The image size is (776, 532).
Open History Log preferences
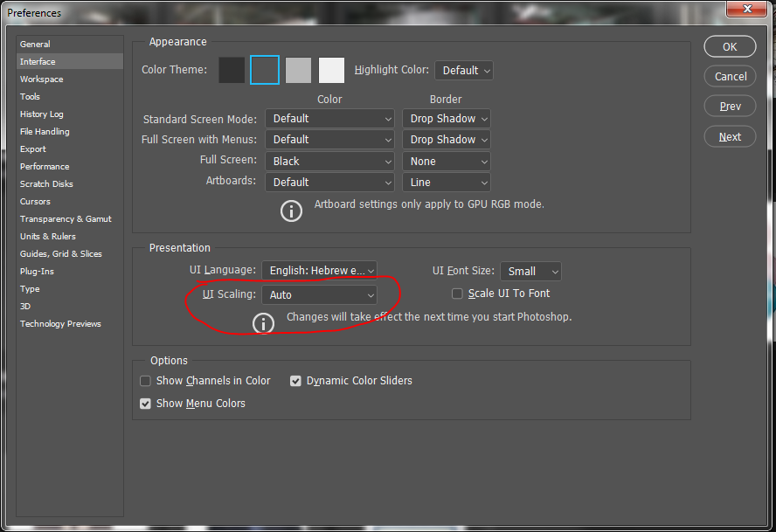pyautogui.click(x=69, y=114)
